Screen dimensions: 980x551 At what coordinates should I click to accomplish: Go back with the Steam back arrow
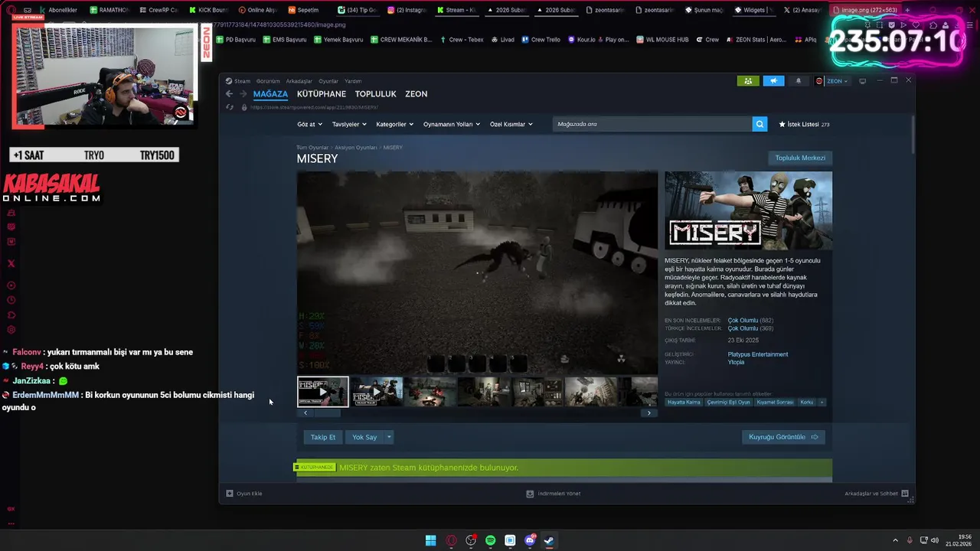[x=229, y=94]
